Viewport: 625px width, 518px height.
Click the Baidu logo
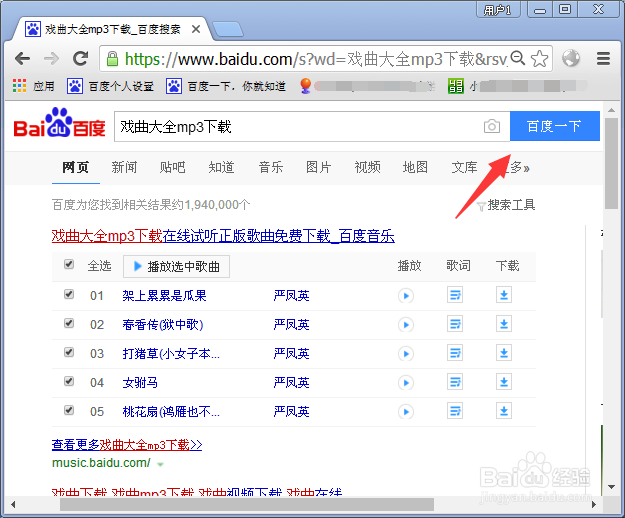pos(60,124)
